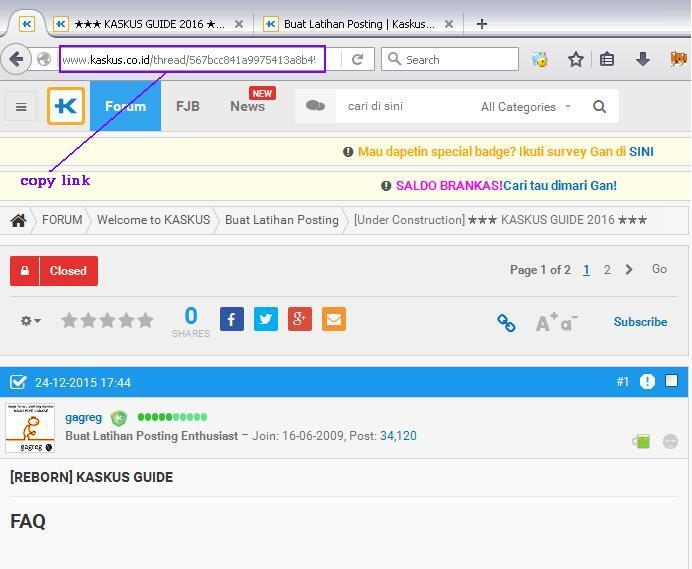Open 'Cari tau dimari Gan!' link
Viewport: 692px width, 569px height.
tap(560, 185)
